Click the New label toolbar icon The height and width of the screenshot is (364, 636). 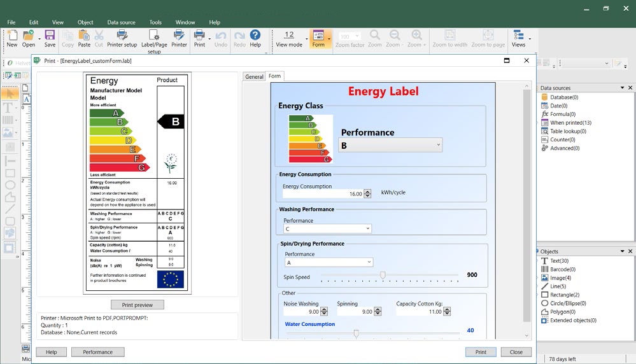coord(11,38)
